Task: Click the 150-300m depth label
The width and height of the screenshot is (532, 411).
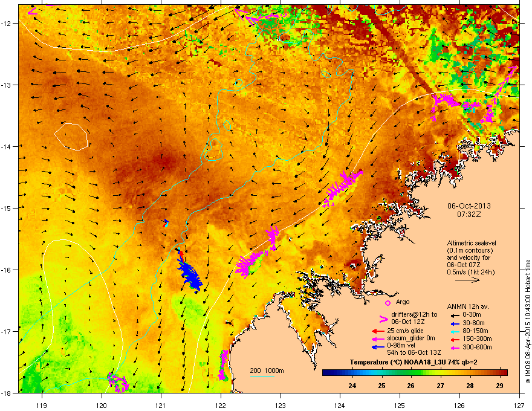Action: point(477,338)
